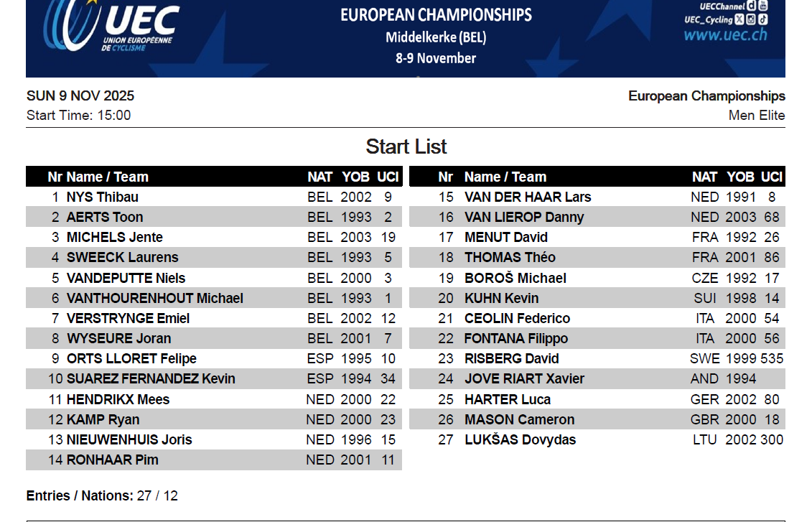Select MASON Cameron in the start list

click(519, 419)
